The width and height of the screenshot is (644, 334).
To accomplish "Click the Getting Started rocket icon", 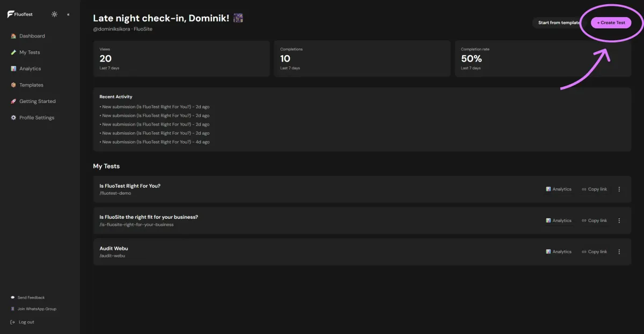I will pos(13,101).
